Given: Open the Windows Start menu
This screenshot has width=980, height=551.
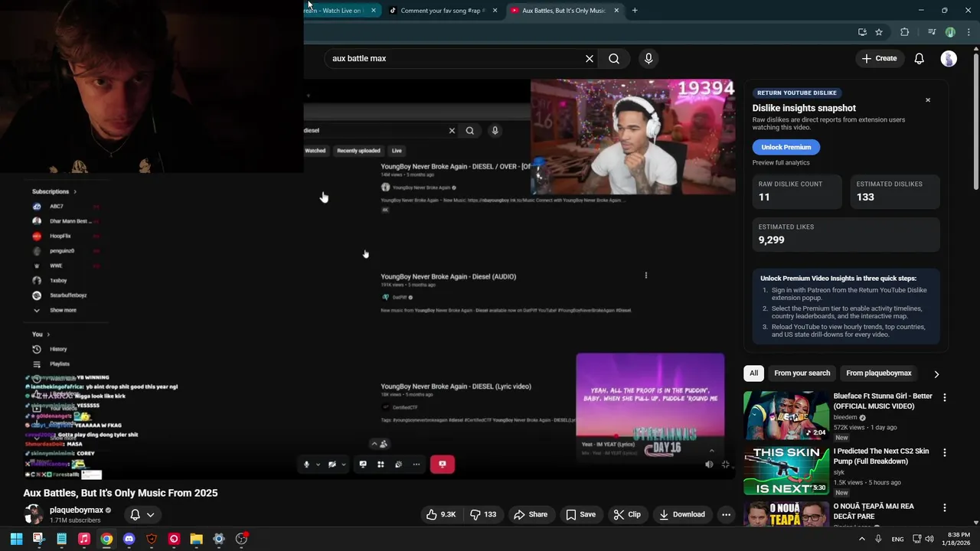Looking at the screenshot, I should pos(16,539).
